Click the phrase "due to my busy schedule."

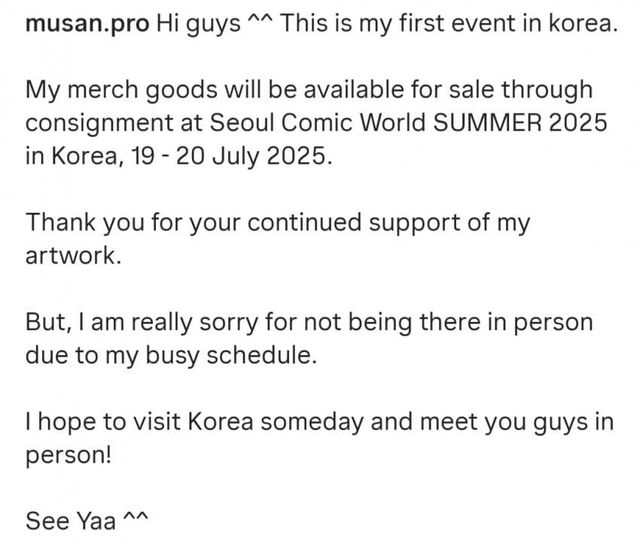click(168, 357)
